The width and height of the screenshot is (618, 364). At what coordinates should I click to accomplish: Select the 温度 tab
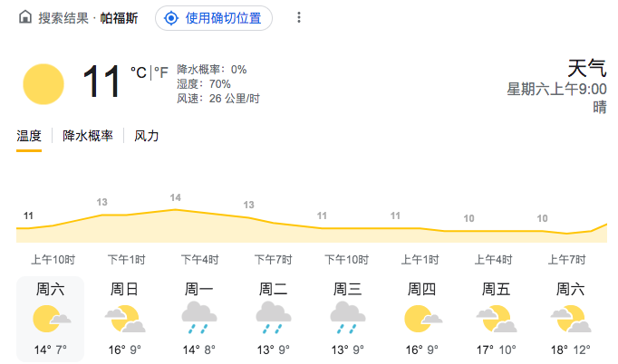[x=29, y=136]
